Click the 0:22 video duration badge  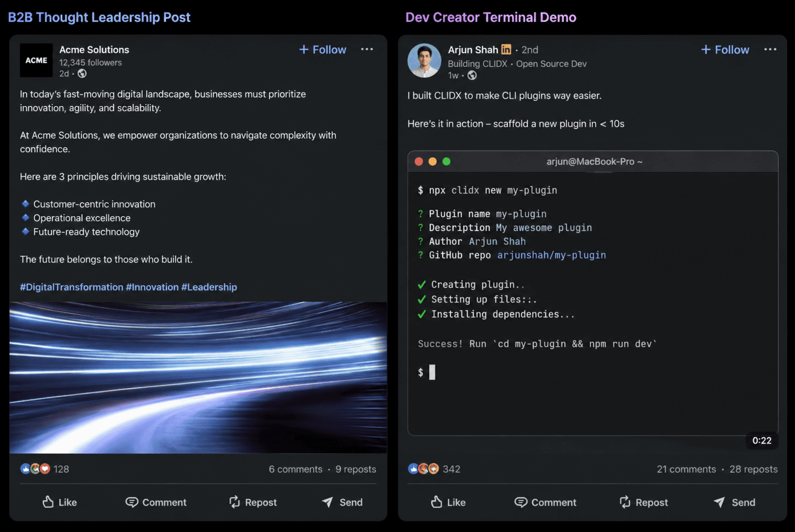(x=762, y=440)
